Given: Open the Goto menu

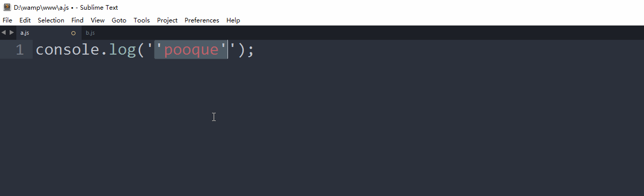Looking at the screenshot, I should coord(119,20).
